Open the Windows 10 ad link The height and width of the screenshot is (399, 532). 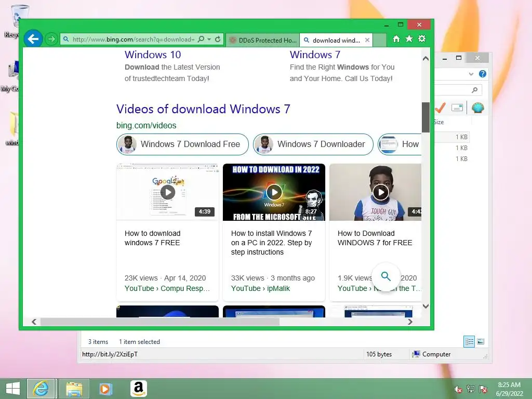(153, 55)
